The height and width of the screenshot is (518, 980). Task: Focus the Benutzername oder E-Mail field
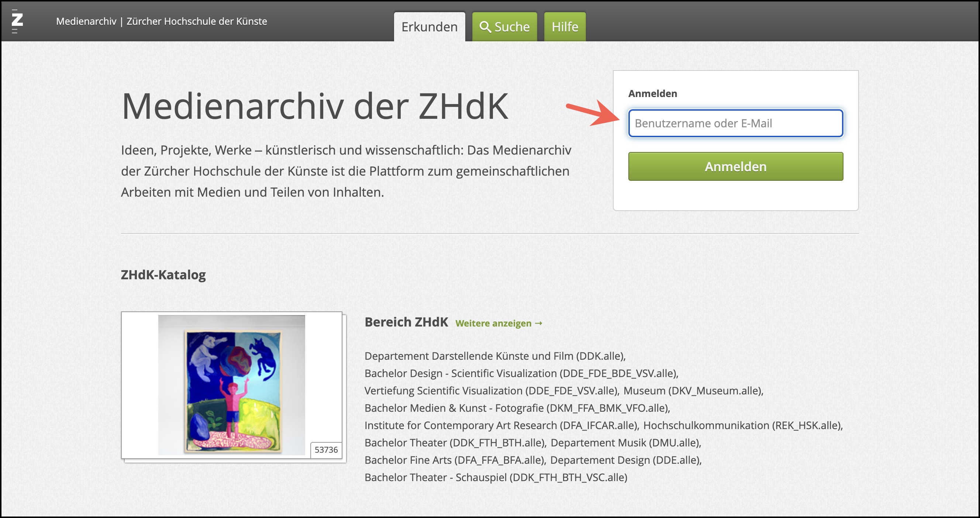735,123
